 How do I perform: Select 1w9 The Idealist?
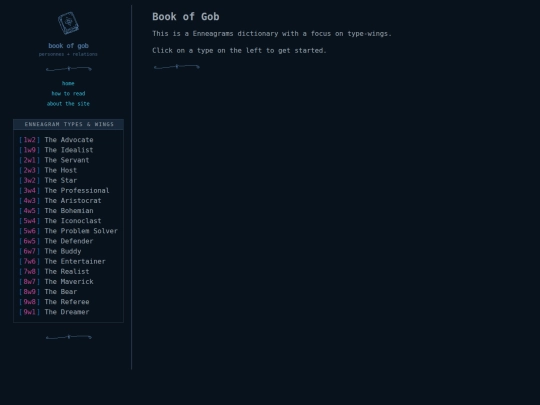click(56, 150)
